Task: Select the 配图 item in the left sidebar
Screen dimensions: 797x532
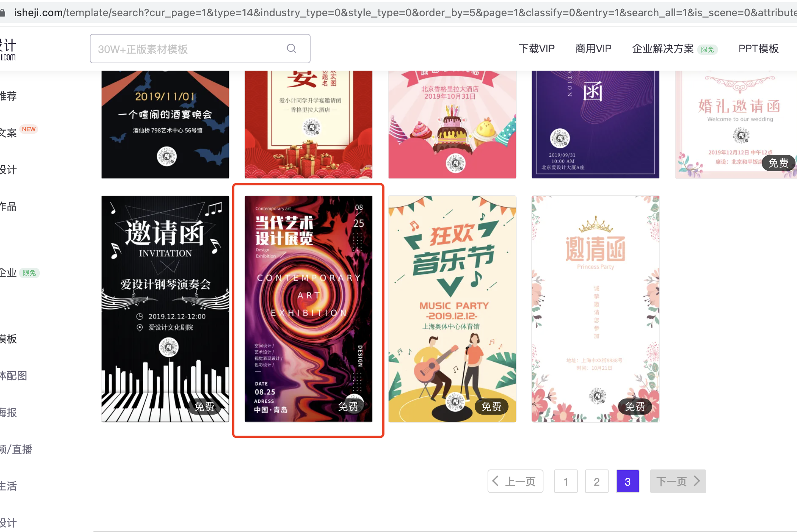Action: tap(14, 376)
